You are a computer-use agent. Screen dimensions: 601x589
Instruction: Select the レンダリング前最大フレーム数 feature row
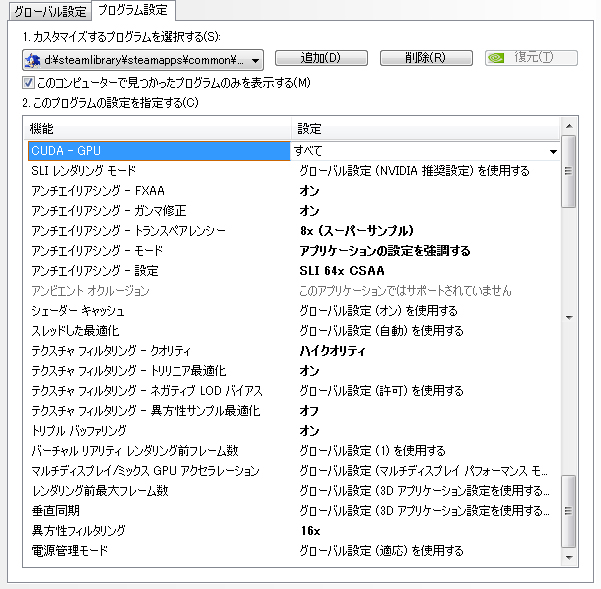coord(100,491)
